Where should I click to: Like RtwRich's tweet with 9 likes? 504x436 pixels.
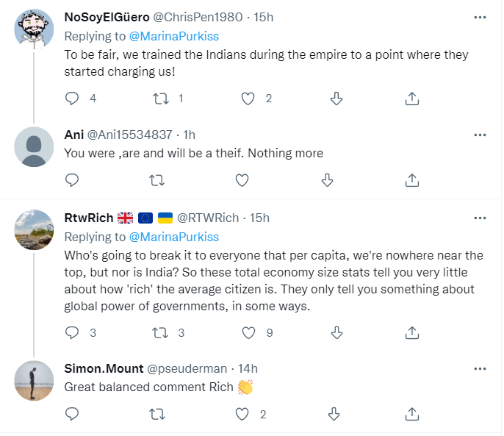(248, 333)
